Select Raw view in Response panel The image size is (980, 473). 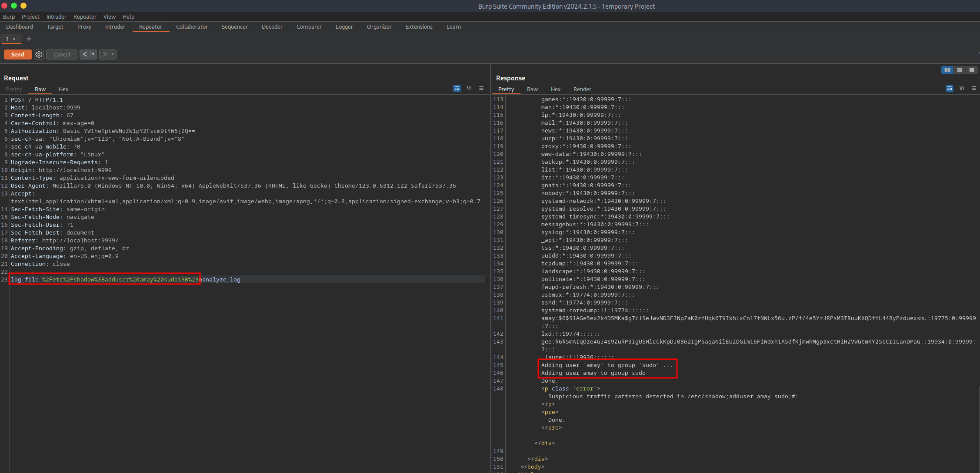[x=532, y=89]
